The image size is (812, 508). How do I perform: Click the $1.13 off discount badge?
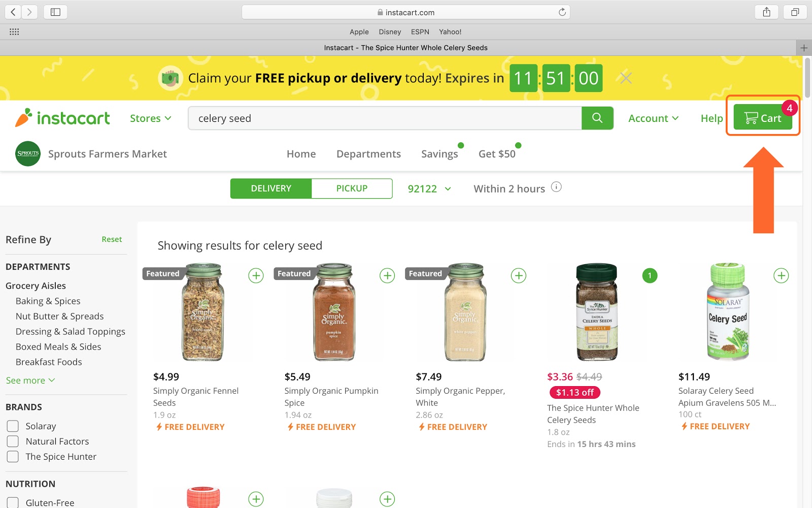coord(575,392)
